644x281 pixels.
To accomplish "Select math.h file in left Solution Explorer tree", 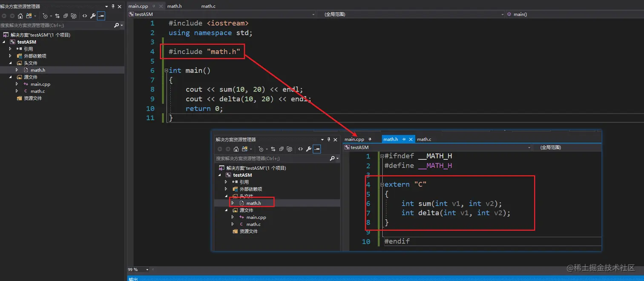I will [x=37, y=70].
